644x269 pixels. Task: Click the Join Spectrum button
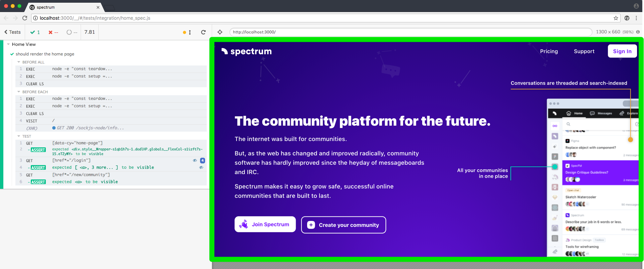pyautogui.click(x=265, y=224)
